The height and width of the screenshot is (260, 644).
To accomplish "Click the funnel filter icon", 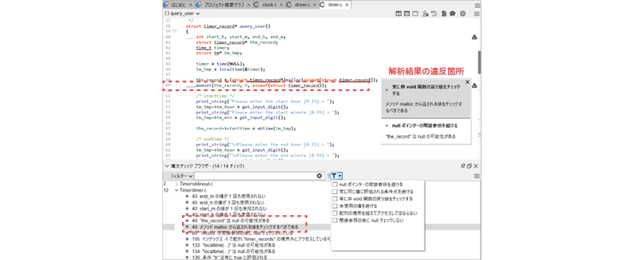I will click(334, 176).
